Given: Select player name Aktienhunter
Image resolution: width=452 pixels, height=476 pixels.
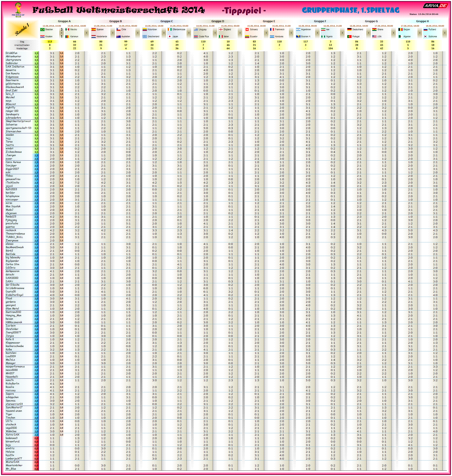Looking at the screenshot, I should (x=13, y=57).
